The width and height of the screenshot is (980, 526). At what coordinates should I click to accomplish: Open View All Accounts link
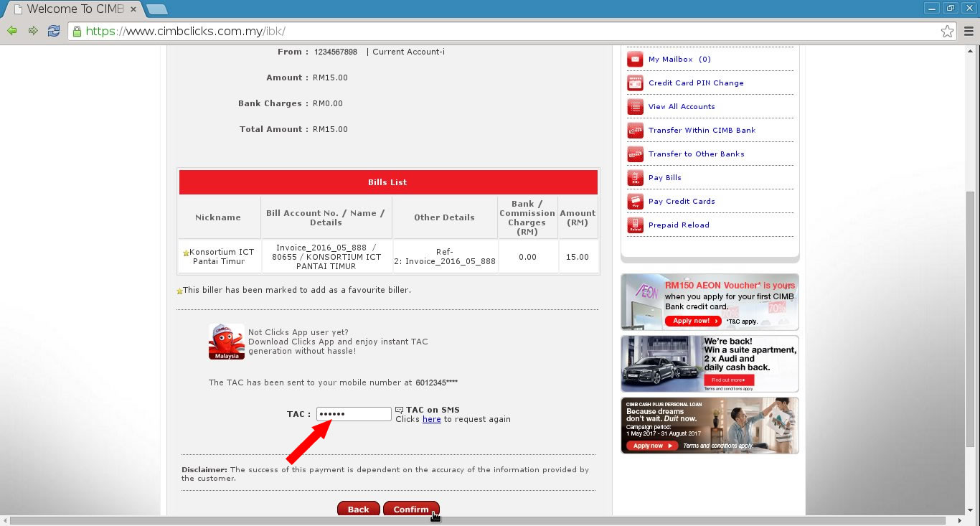point(682,107)
